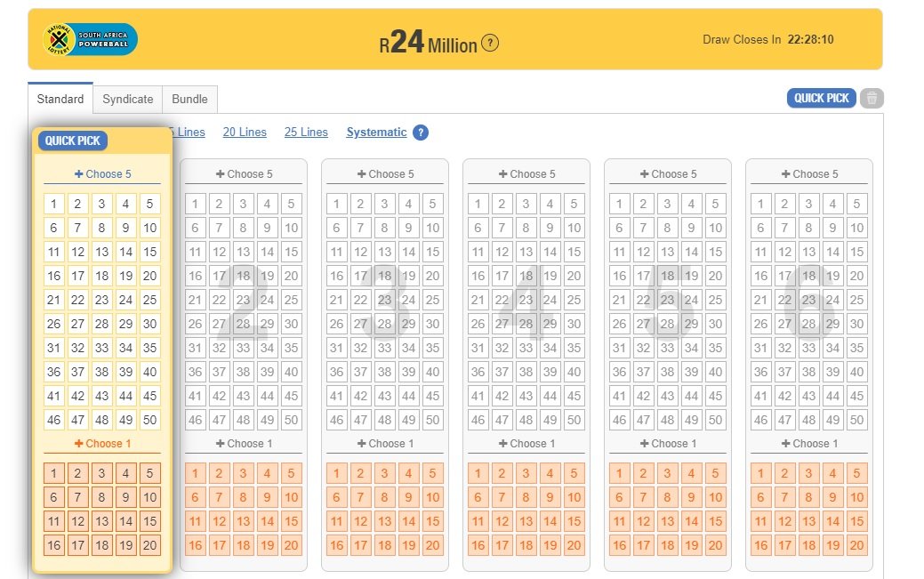Select number 50 in first line's main grid

(x=149, y=420)
